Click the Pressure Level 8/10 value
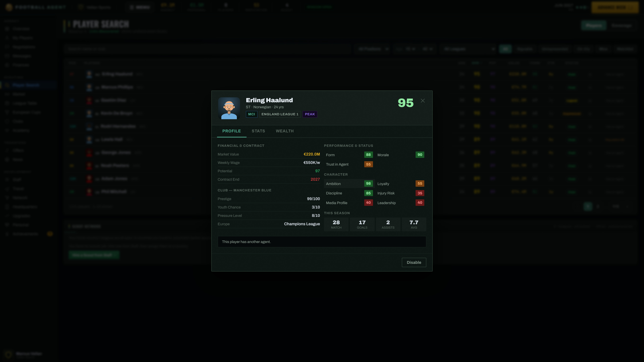 click(x=315, y=216)
